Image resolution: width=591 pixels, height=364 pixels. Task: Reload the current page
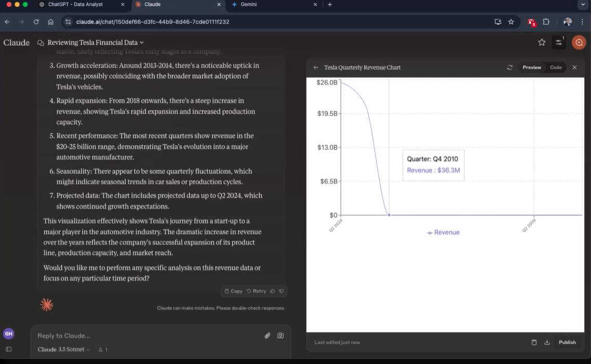pyautogui.click(x=36, y=22)
